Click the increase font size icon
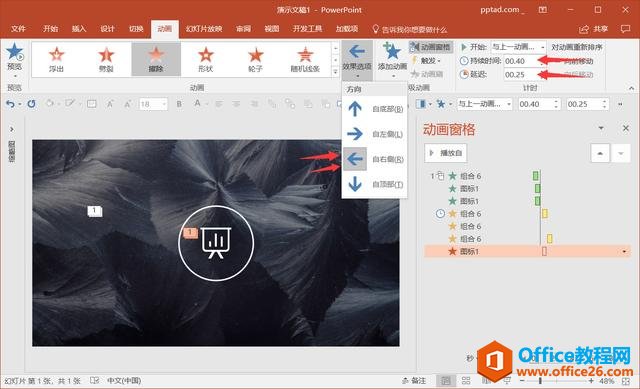Screen dimensions: 640x389 110,104
